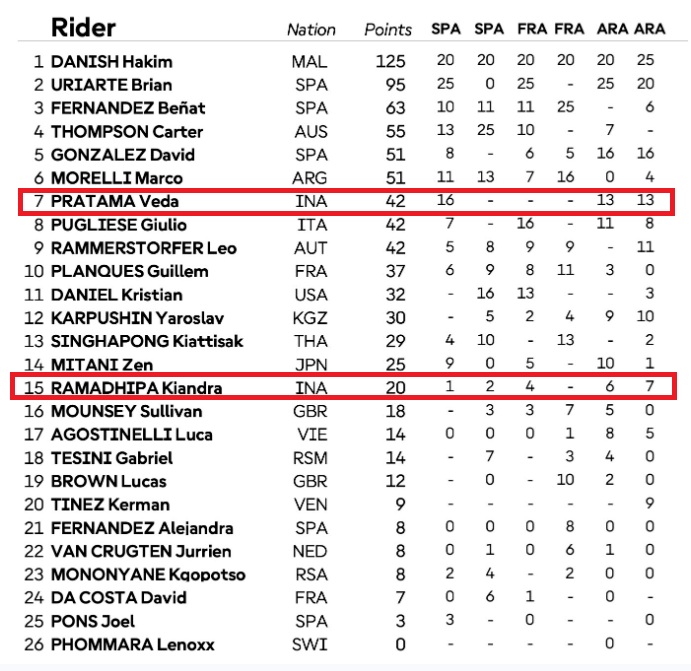Open rider PHOMMARA Lenoxx
691x671 pixels.
pyautogui.click(x=133, y=645)
